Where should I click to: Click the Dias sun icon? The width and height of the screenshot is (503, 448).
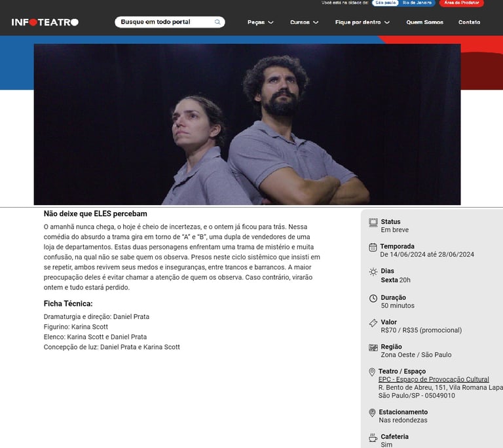point(373,272)
